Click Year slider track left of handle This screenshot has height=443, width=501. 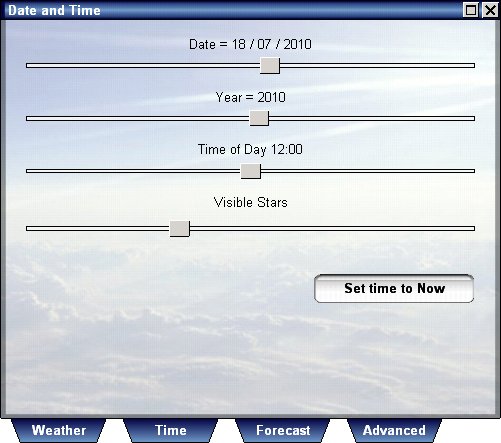pos(138,118)
